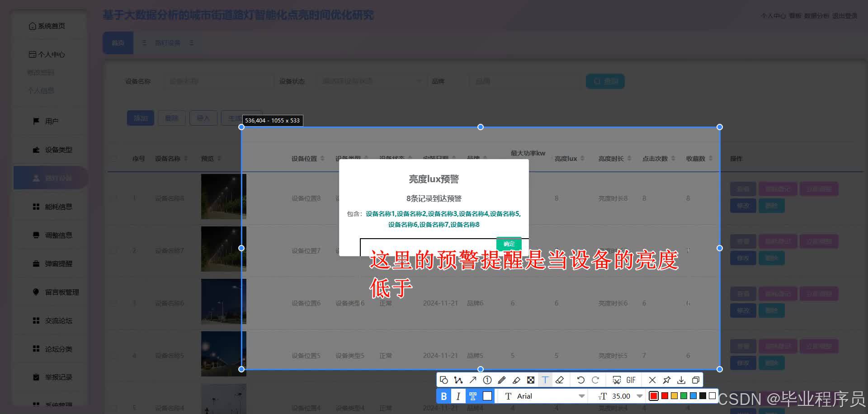Click 确定 in the 亮度lux预警 dialog
868x414 pixels.
point(509,244)
